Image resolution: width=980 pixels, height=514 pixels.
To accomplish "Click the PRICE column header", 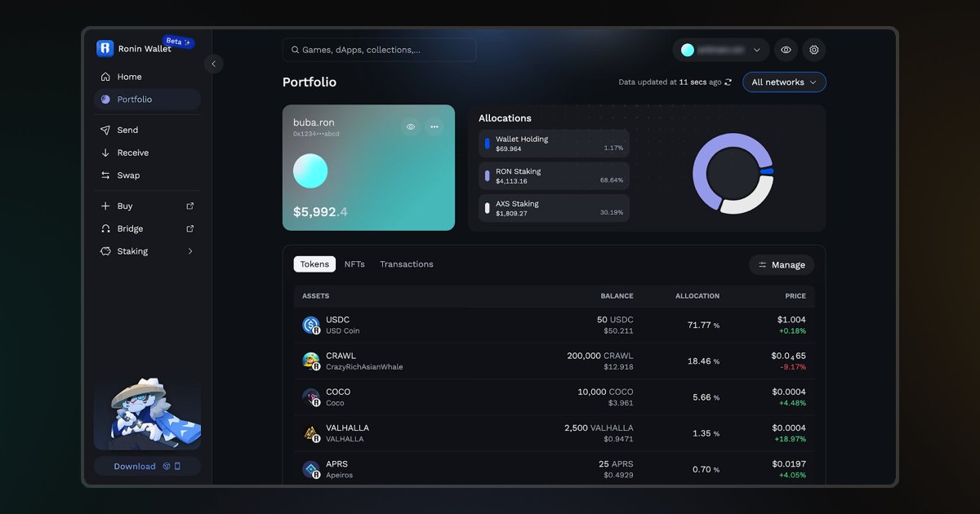I will (795, 296).
